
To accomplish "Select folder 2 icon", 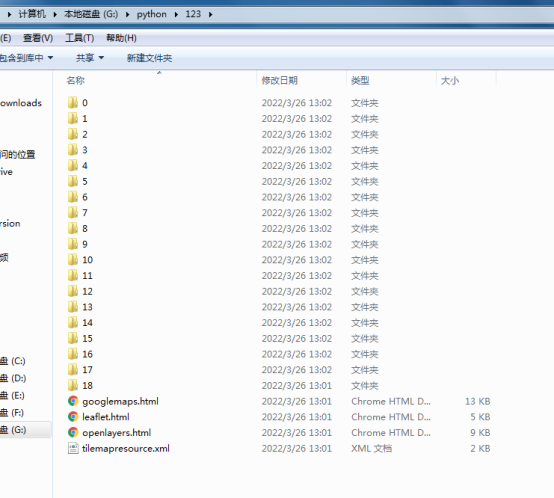I will (73, 134).
